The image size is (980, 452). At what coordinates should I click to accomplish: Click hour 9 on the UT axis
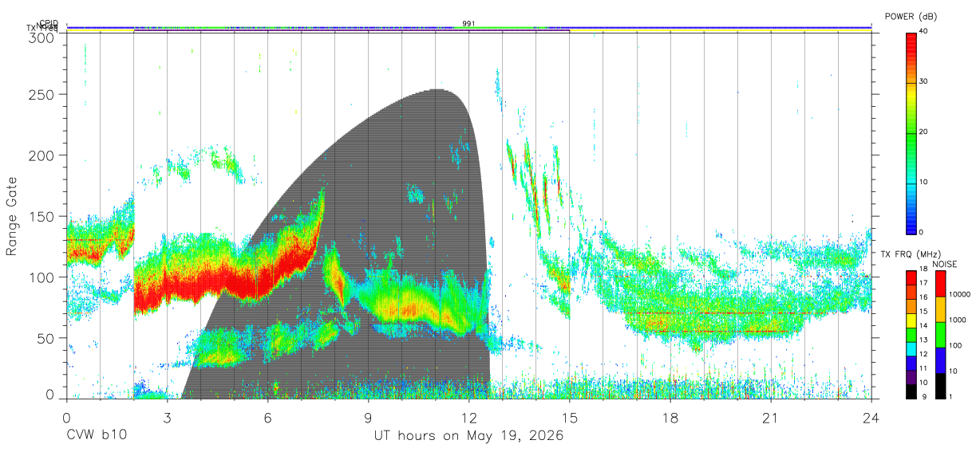tap(368, 417)
